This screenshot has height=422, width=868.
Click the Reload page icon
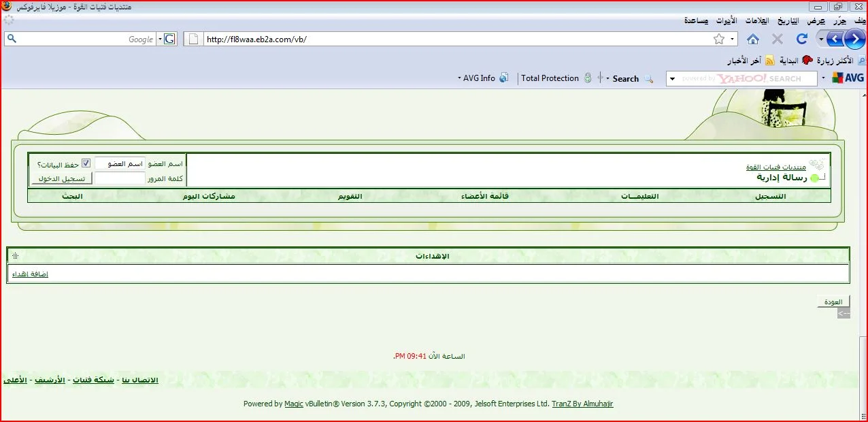click(801, 39)
